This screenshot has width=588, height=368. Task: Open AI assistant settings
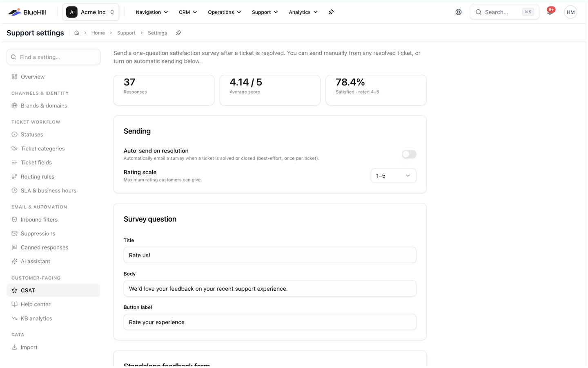[x=53, y=261]
